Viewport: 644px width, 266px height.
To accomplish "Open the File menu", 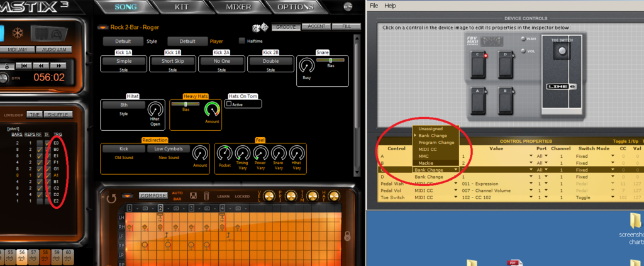I will click(x=374, y=5).
